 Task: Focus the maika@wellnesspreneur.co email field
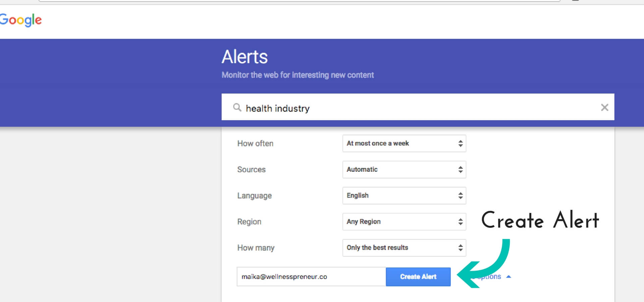(x=311, y=277)
